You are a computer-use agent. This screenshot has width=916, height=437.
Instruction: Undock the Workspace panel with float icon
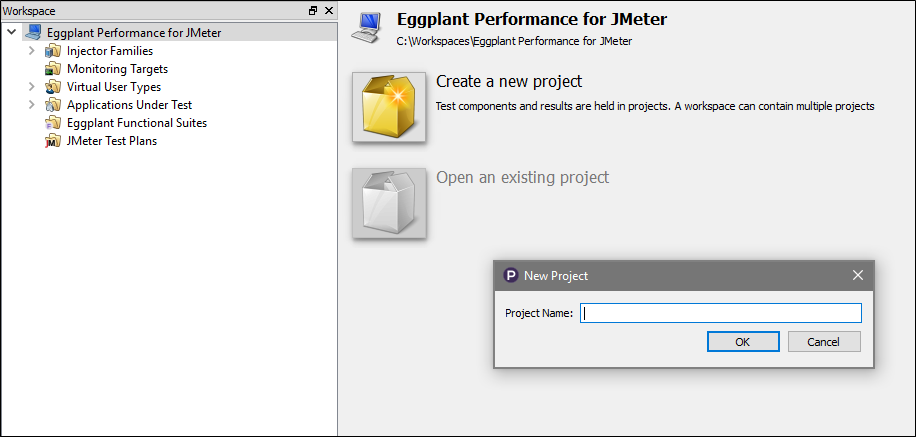click(x=313, y=11)
